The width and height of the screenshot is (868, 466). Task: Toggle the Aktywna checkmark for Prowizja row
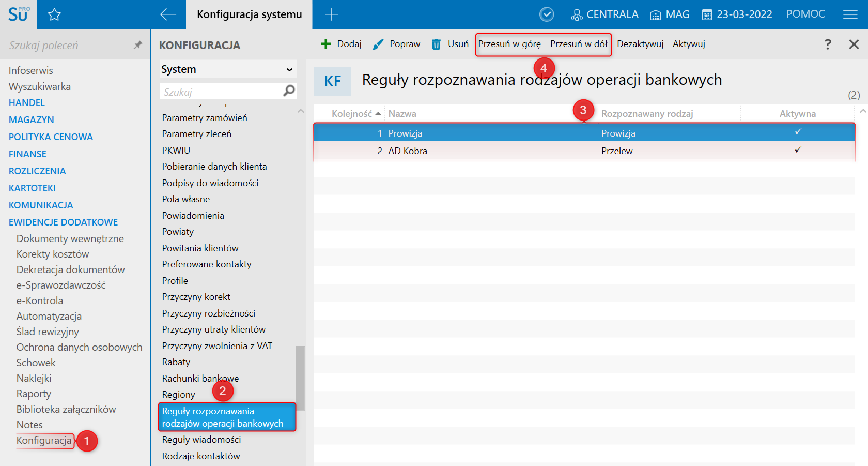pyautogui.click(x=798, y=132)
